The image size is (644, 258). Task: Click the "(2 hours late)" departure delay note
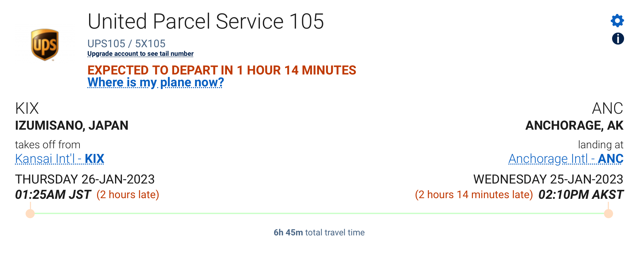click(x=128, y=194)
